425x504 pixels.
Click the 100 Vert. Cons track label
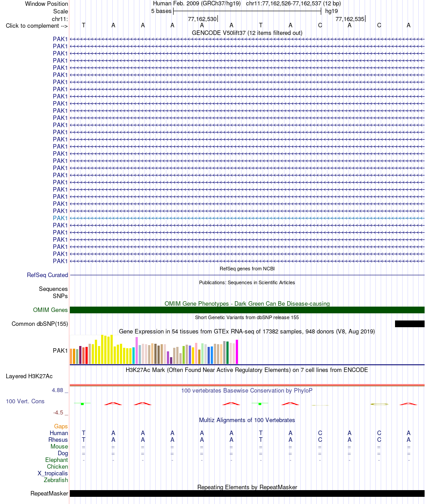[25, 401]
